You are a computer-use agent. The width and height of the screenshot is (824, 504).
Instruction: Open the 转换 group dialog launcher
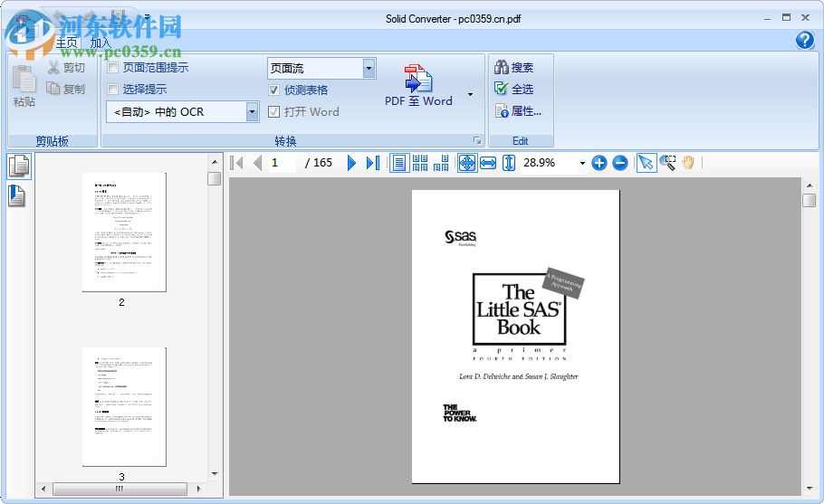tap(477, 140)
